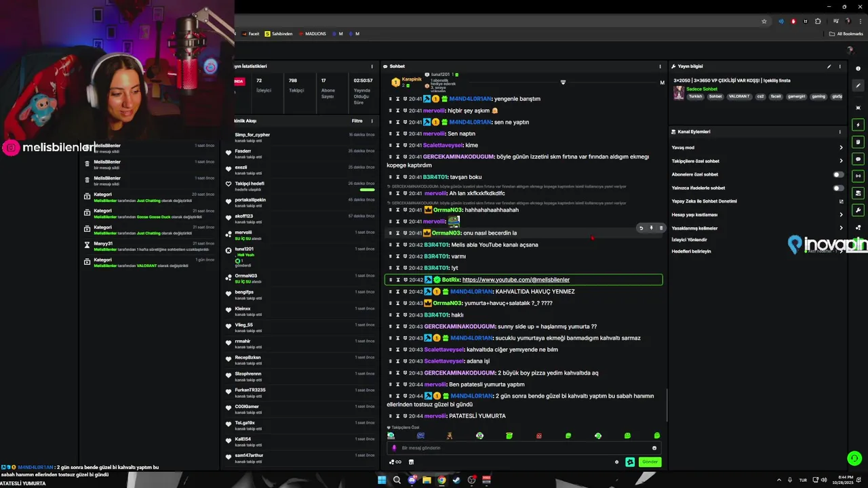Open the three-dot menu of Yayın bilgisi panel
Image resolution: width=868 pixels, height=488 pixels.
[x=840, y=66]
